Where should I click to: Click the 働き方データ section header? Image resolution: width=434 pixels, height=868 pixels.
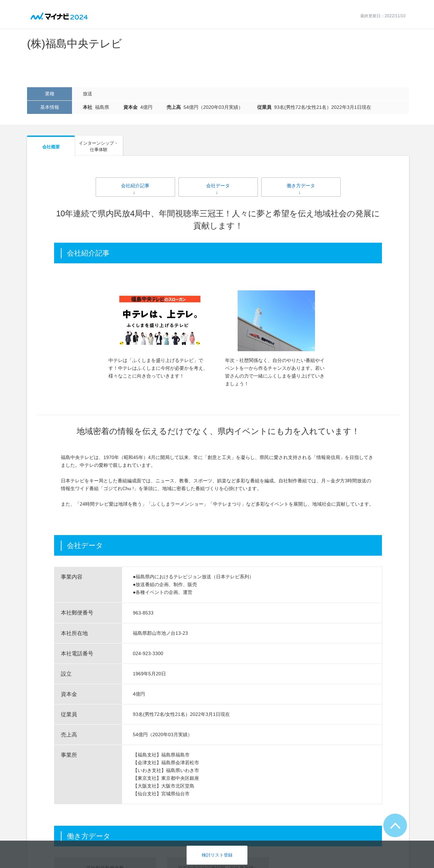tap(218, 836)
